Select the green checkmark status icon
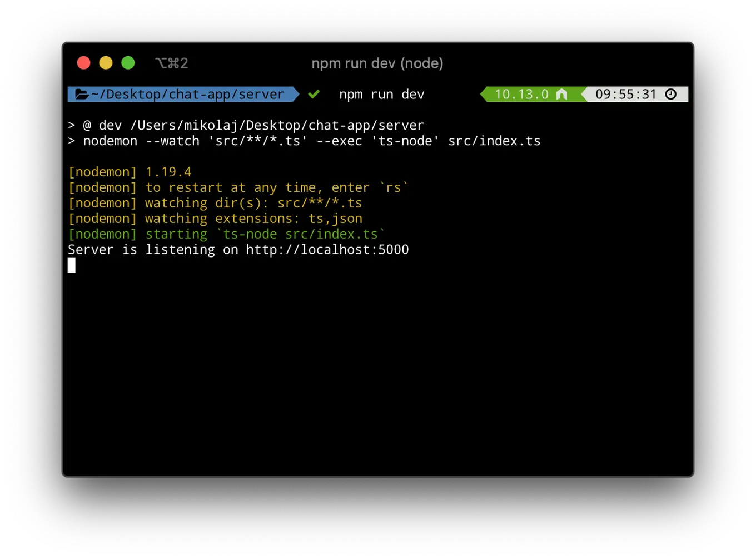The height and width of the screenshot is (559, 756). point(314,94)
